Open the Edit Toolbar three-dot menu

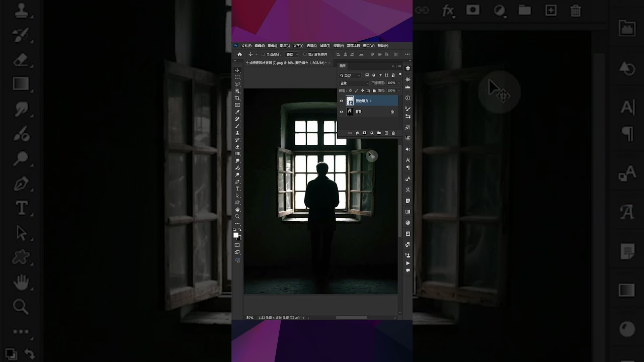(x=237, y=223)
